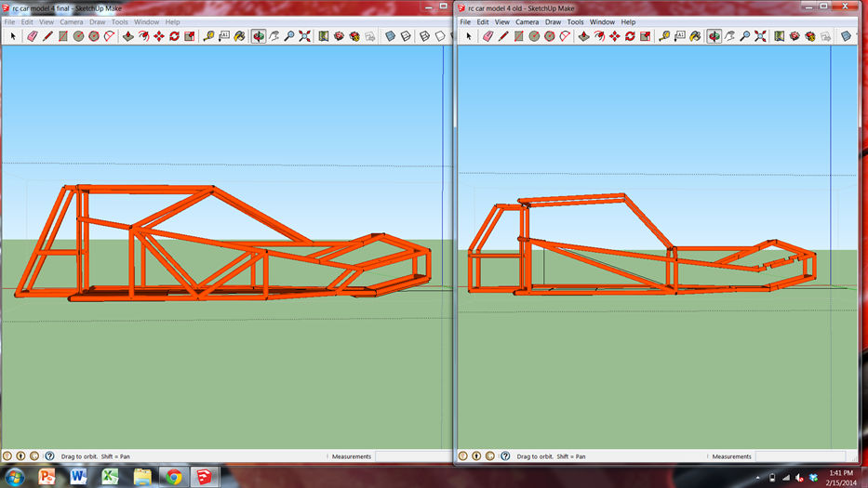Image resolution: width=868 pixels, height=488 pixels.
Task: Open Microsoft Word from the taskbar
Action: (78, 476)
